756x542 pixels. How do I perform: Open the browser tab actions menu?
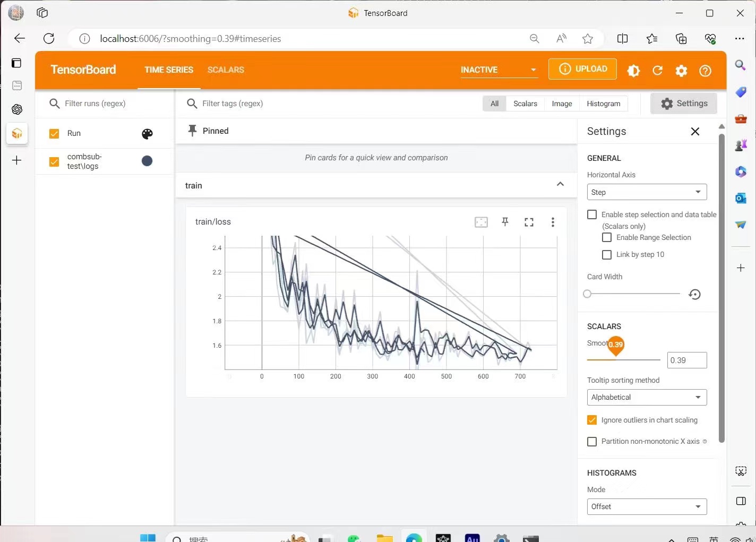pyautogui.click(x=42, y=13)
